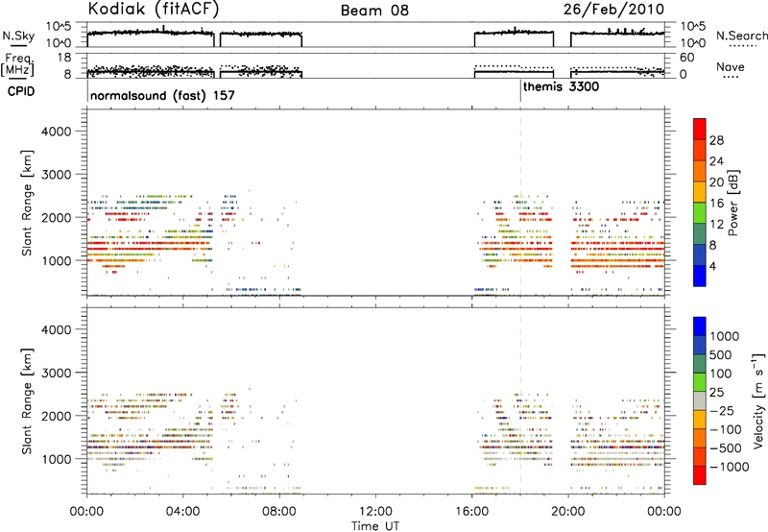Click the '-1000' velocity scale value
Viewport: 768px width, 532px height.
point(729,467)
